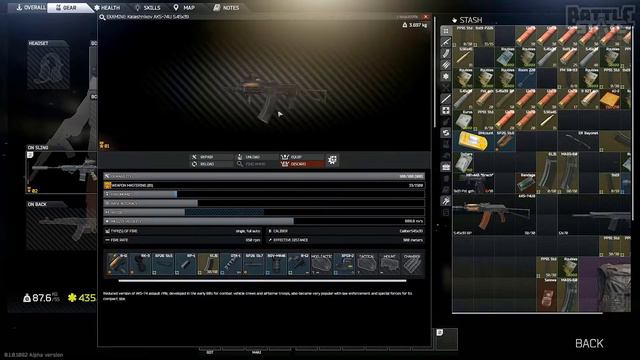Open weapon modding via the gear icon

333,160
